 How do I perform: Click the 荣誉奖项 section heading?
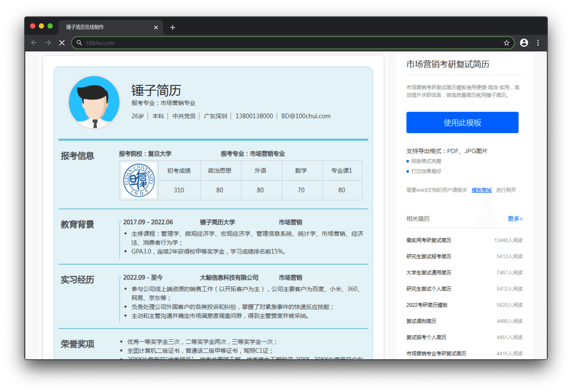77,344
